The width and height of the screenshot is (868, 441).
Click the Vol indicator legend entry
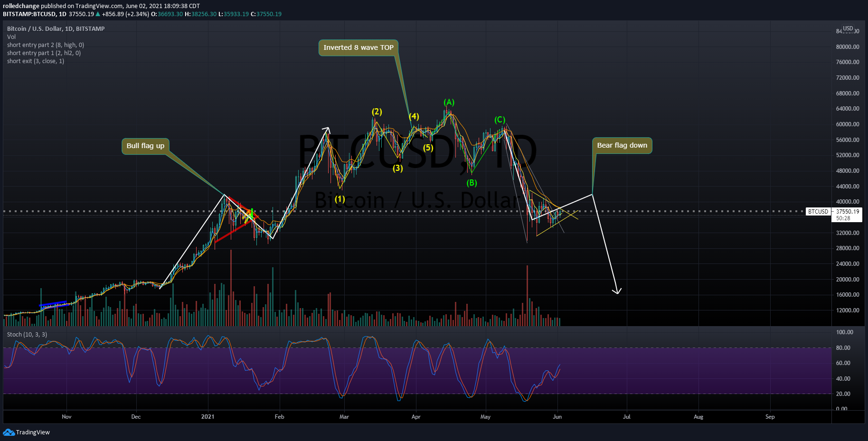[11, 37]
